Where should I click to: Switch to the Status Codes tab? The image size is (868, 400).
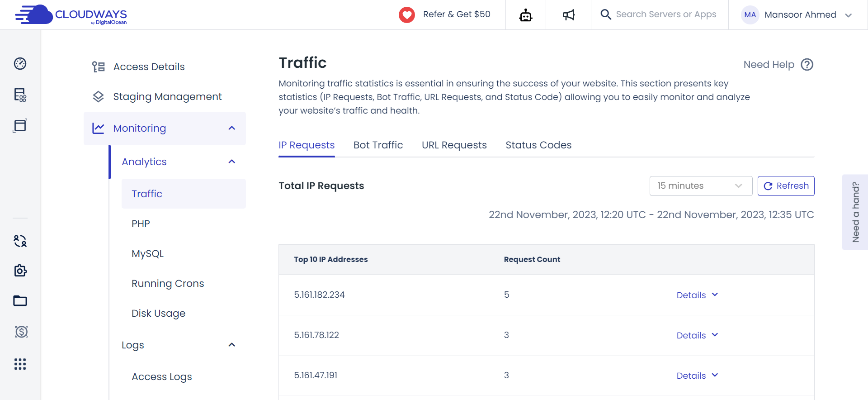(538, 145)
